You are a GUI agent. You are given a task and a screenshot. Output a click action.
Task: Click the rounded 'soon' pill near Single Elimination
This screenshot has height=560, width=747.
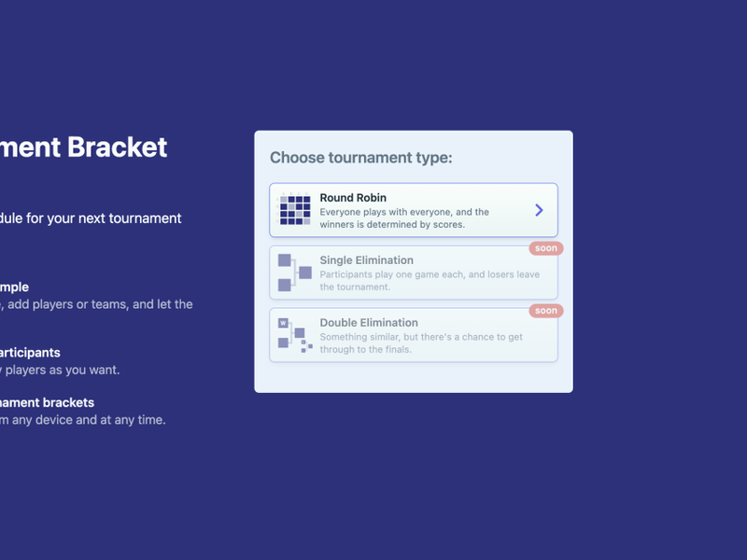545,247
